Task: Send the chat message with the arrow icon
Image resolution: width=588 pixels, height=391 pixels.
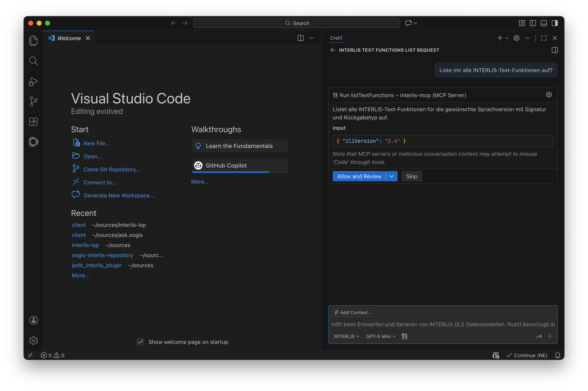Action: tap(539, 336)
